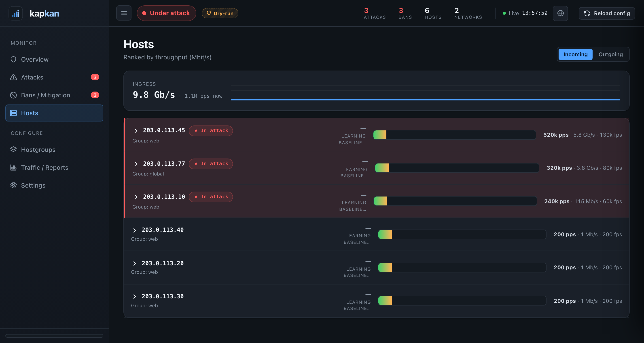Click the throughput bar for 203.0.113.45
This screenshot has height=343, width=644.
(x=455, y=135)
